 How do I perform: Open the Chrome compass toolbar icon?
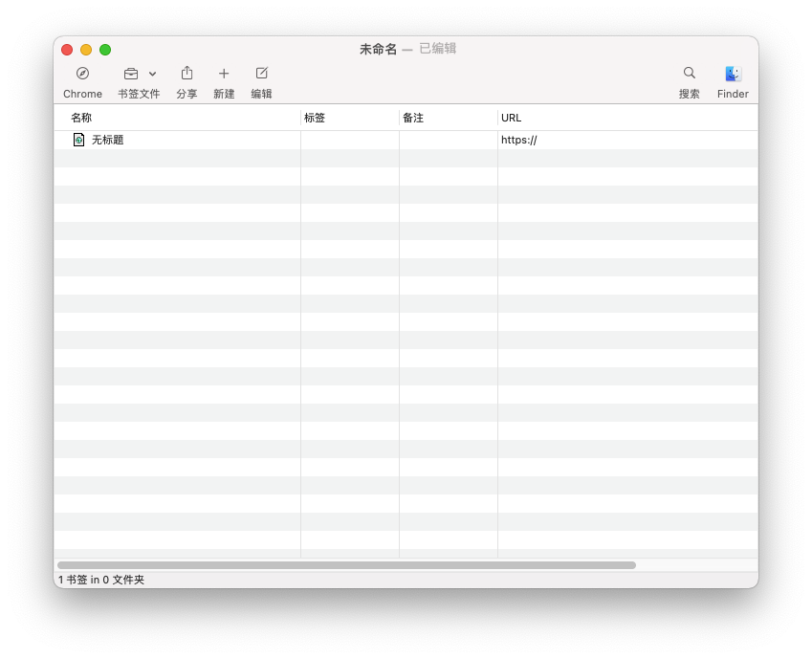[82, 74]
